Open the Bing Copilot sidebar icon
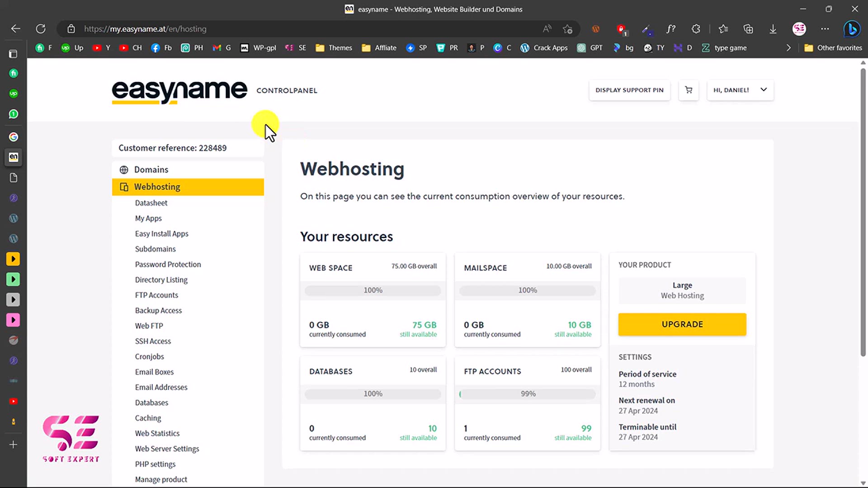The width and height of the screenshot is (868, 488). (852, 29)
